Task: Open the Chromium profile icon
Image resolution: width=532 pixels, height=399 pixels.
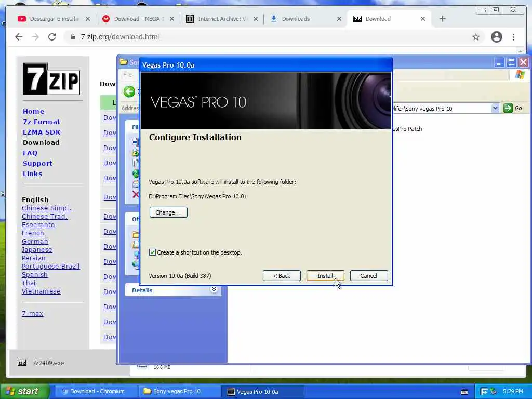Action: tap(496, 37)
